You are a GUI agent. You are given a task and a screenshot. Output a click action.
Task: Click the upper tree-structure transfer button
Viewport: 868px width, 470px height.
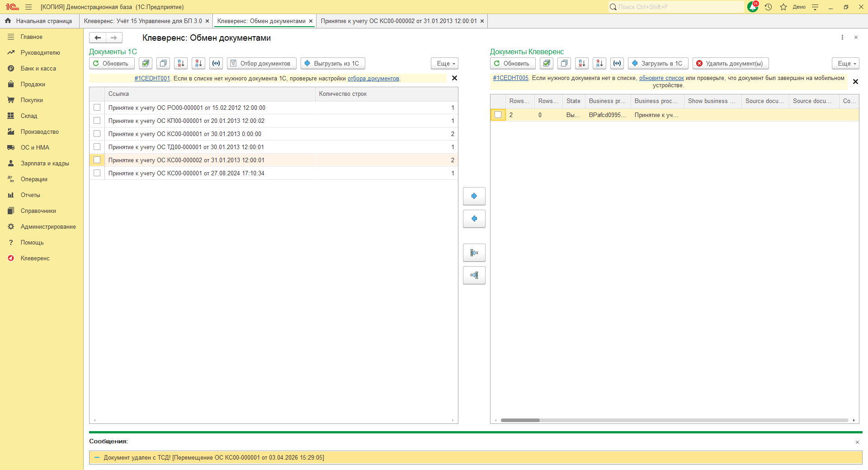pos(474,253)
